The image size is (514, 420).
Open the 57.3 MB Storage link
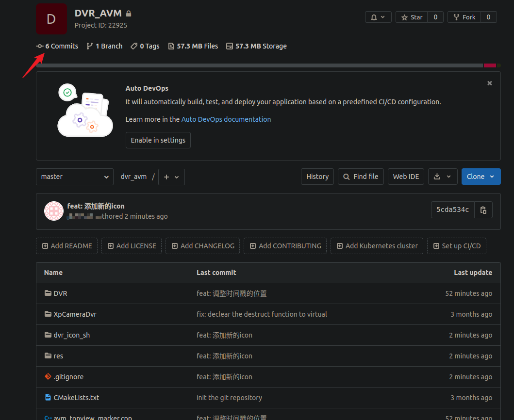click(256, 46)
